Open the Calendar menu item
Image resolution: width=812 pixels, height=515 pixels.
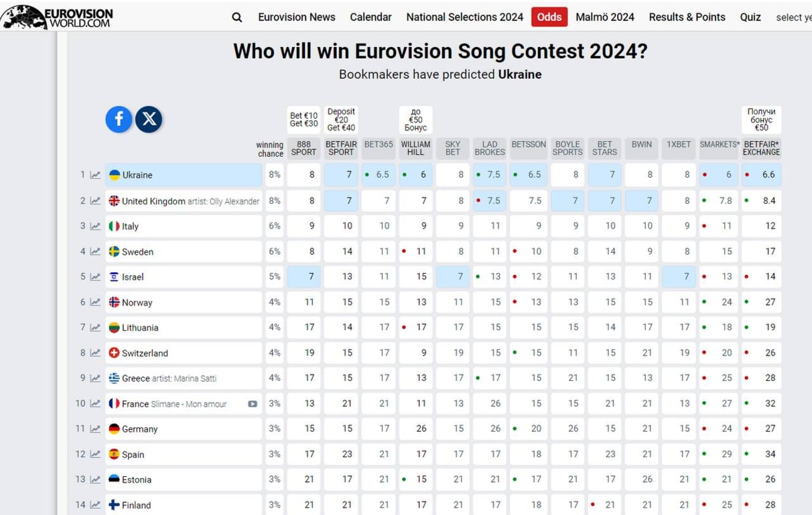(370, 17)
